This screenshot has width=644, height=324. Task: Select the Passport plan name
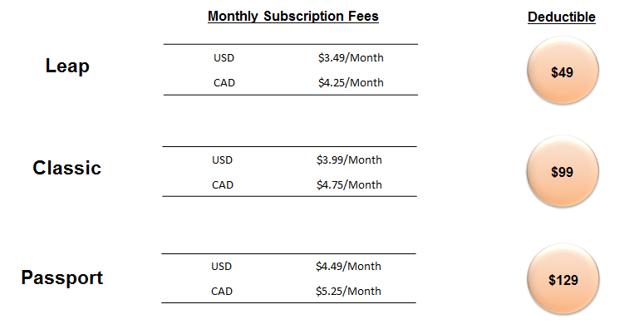click(x=62, y=278)
